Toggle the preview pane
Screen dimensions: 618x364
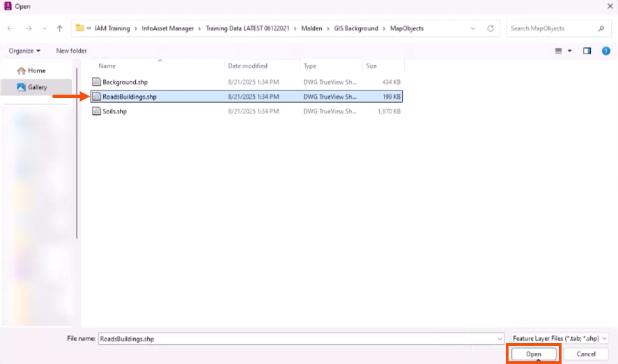tap(587, 51)
